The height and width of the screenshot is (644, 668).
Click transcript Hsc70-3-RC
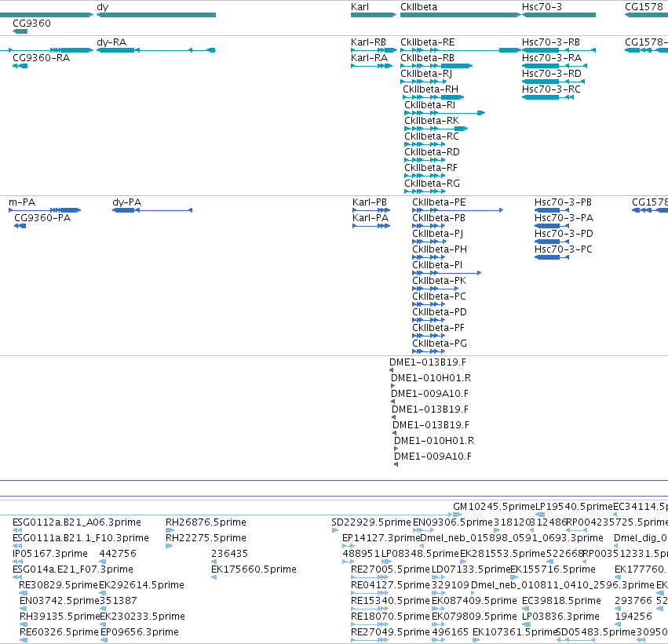tap(547, 97)
